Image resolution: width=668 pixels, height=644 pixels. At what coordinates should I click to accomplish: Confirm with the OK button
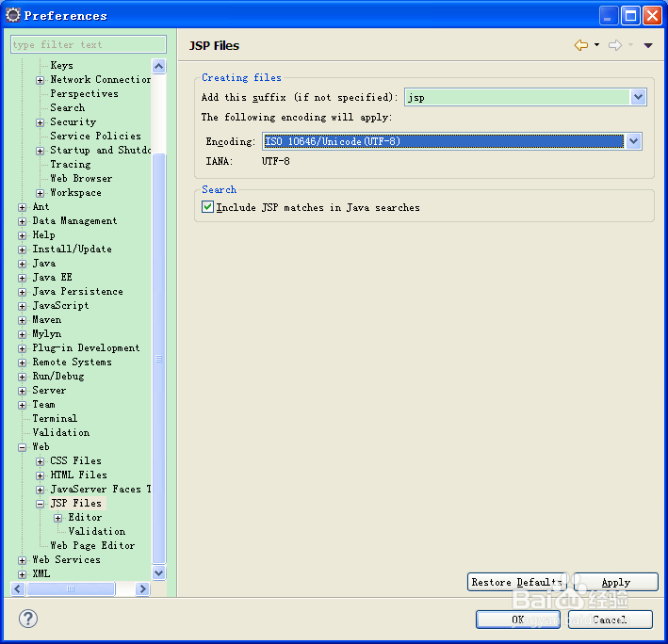click(x=517, y=620)
